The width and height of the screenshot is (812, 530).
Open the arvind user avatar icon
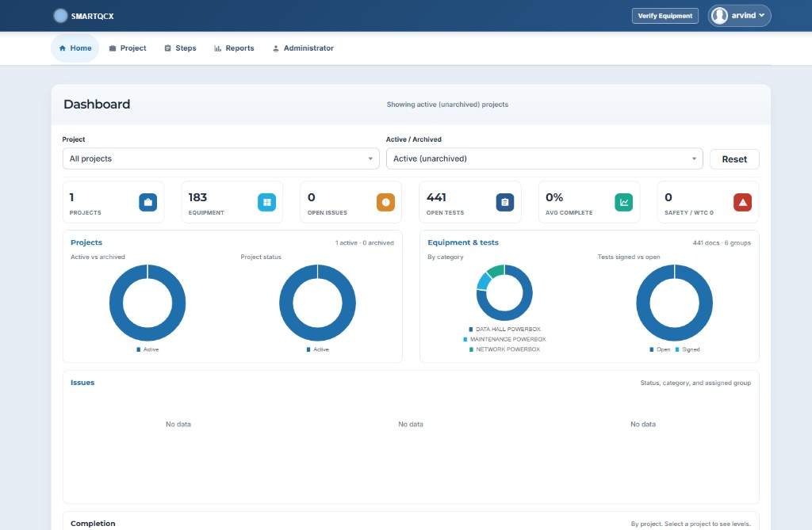[x=719, y=16]
